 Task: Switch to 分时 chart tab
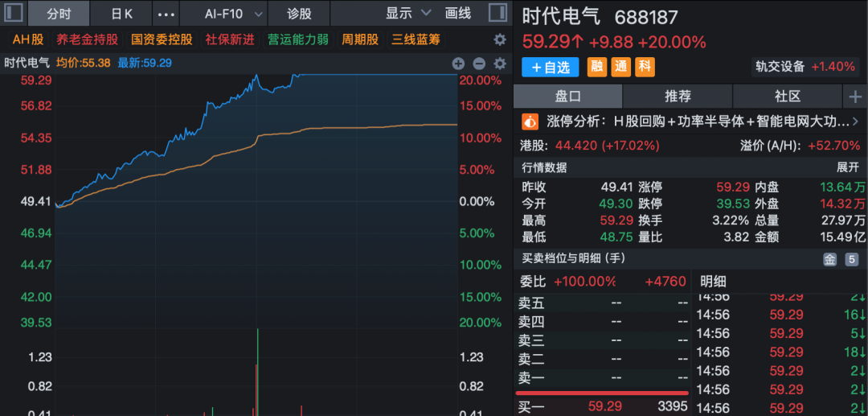coord(59,14)
